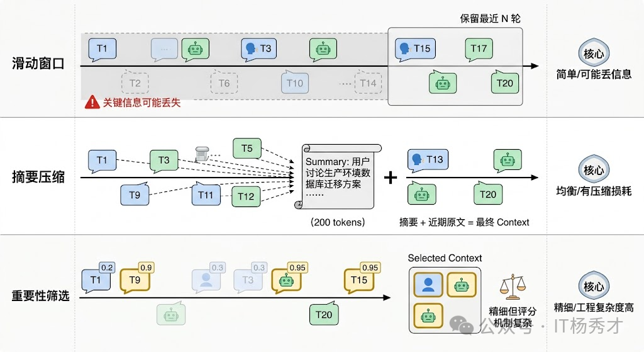Select the dashed T14 bubble
The height and width of the screenshot is (352, 644).
click(x=368, y=82)
